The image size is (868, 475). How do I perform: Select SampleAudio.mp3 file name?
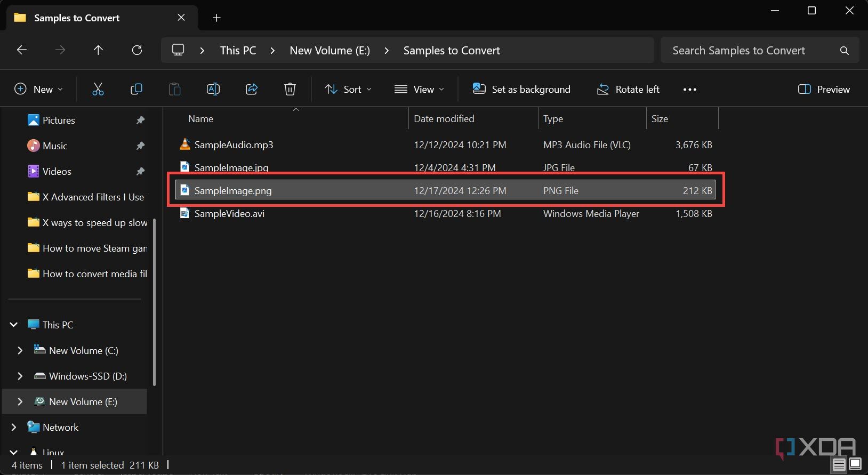pyautogui.click(x=234, y=144)
